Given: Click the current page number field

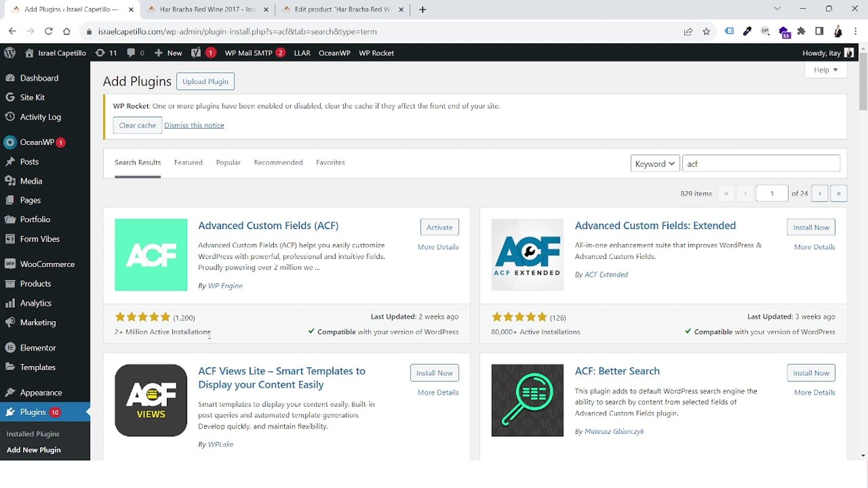Looking at the screenshot, I should pos(772,193).
